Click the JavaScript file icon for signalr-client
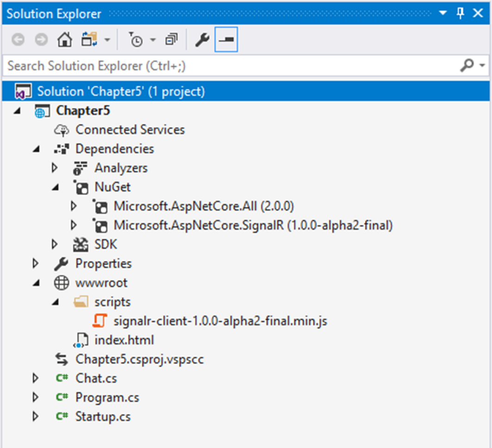Viewport: 492px width, 448px height. click(100, 321)
